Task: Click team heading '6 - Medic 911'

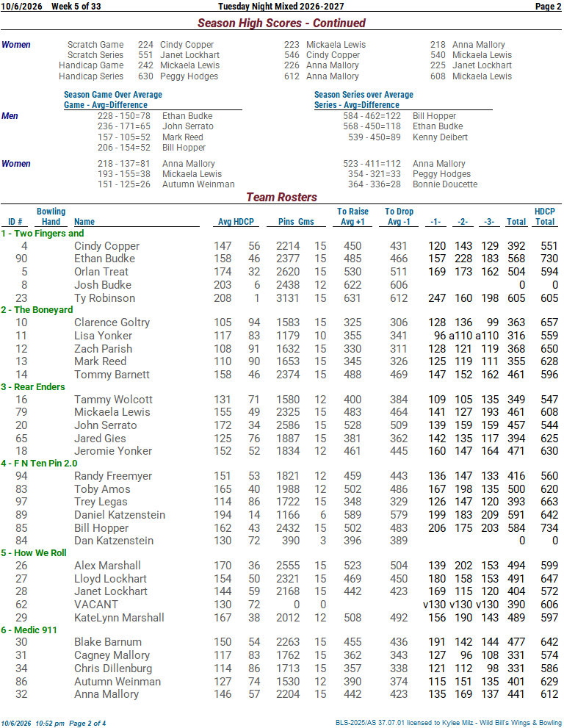Action: point(29,630)
